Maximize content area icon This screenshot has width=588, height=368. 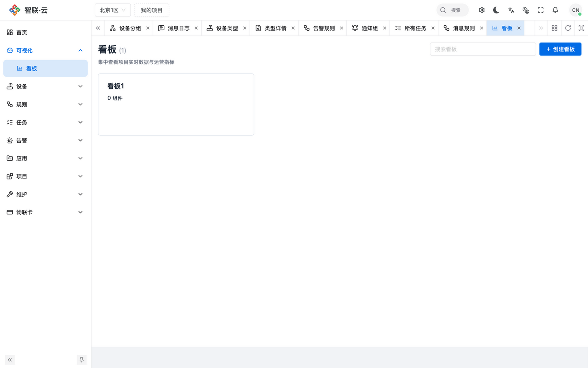pyautogui.click(x=581, y=28)
